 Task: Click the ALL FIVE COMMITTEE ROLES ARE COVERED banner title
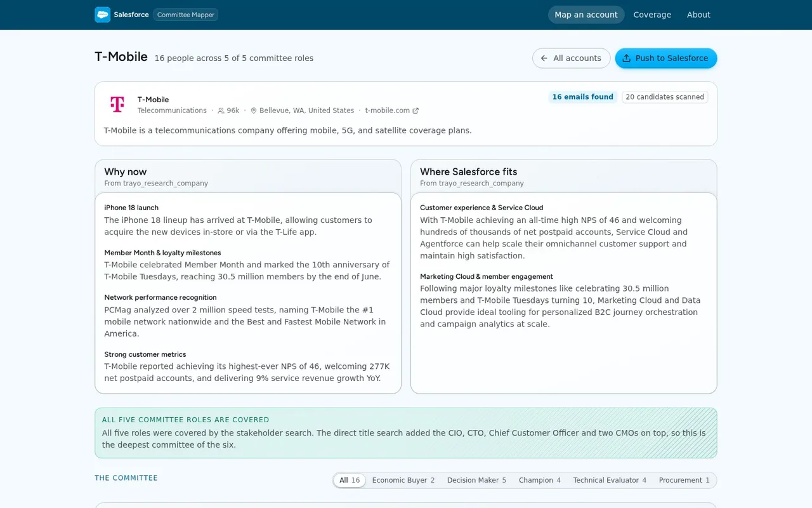[186, 420]
